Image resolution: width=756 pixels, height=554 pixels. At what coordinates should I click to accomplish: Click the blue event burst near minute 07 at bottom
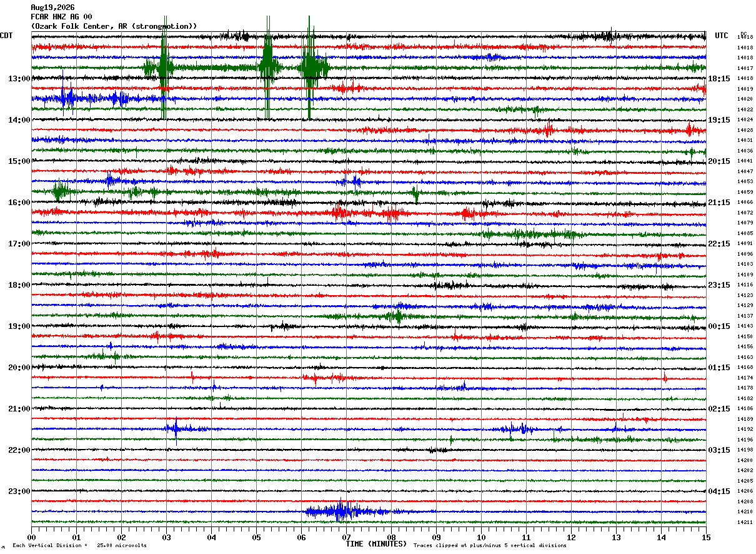coord(342,511)
